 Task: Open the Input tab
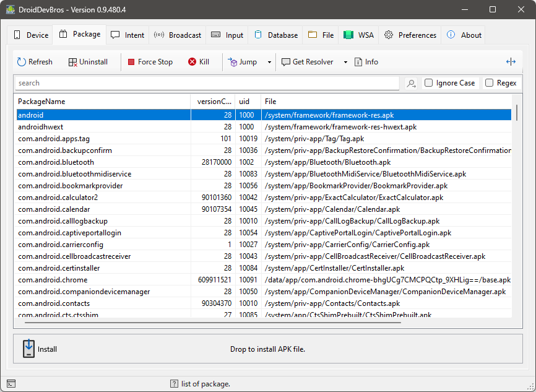(227, 35)
